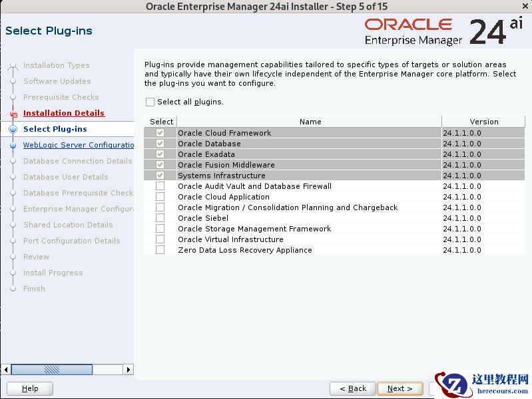The width and height of the screenshot is (532, 399).
Task: Click the Database Connection Details step label
Action: [x=78, y=161]
